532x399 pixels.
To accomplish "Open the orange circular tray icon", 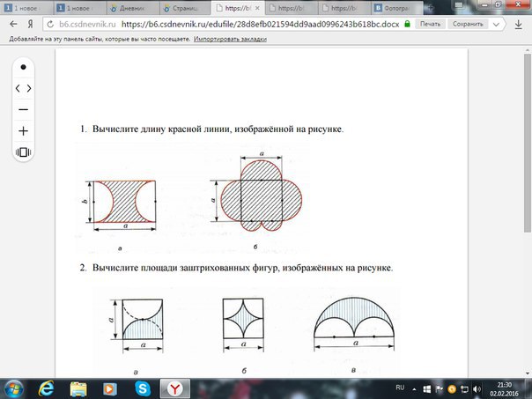I will point(452,389).
